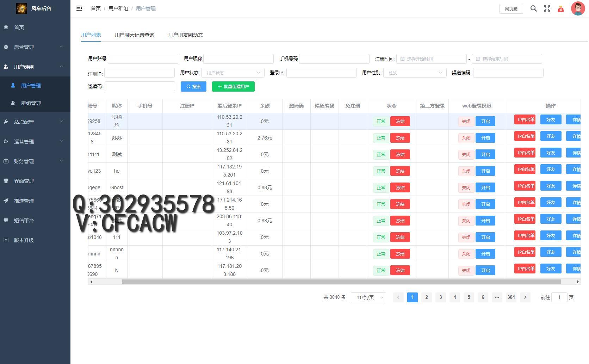Screen dimensions: 589x364
Task: Click 开启 web login for user 苏苏
Action: [x=485, y=138]
